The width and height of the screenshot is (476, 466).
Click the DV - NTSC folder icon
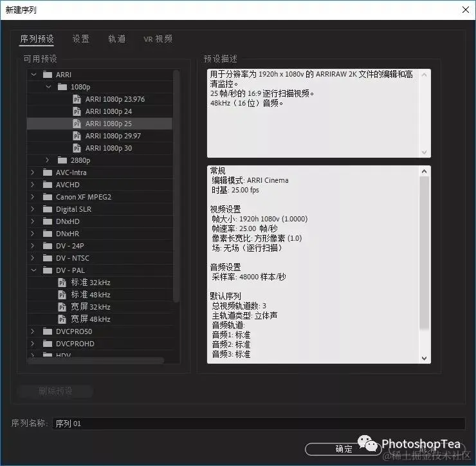coord(48,258)
